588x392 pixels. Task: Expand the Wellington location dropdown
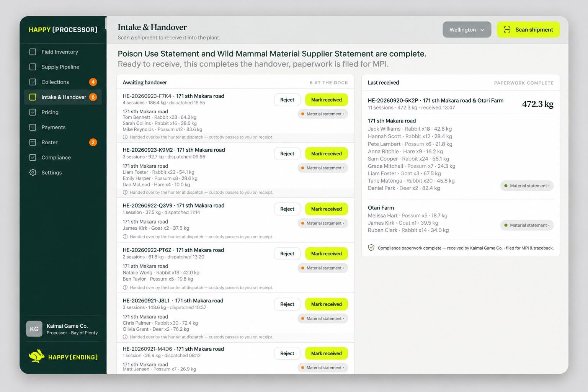(x=467, y=29)
